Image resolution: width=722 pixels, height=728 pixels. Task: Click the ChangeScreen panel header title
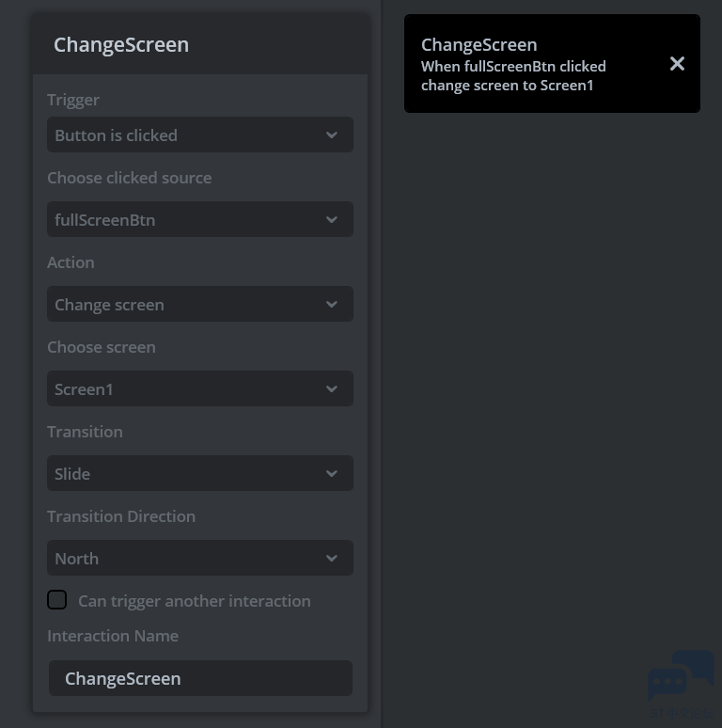pos(121,44)
